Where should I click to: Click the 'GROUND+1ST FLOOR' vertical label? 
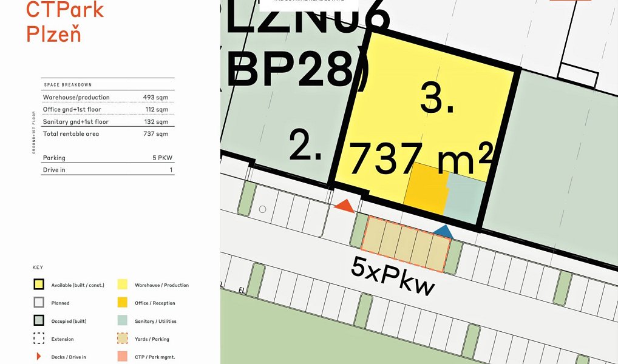tap(34, 132)
